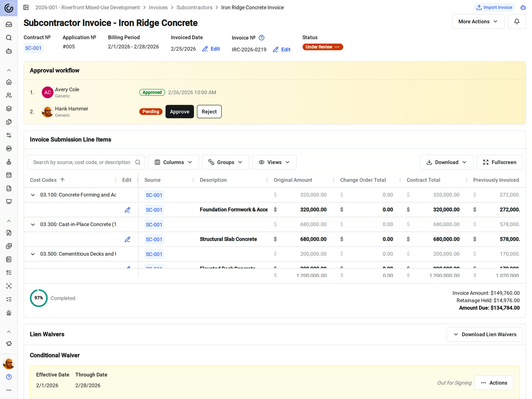Click the notification bell button
Screen dimensions: 532x399
coord(517,21)
